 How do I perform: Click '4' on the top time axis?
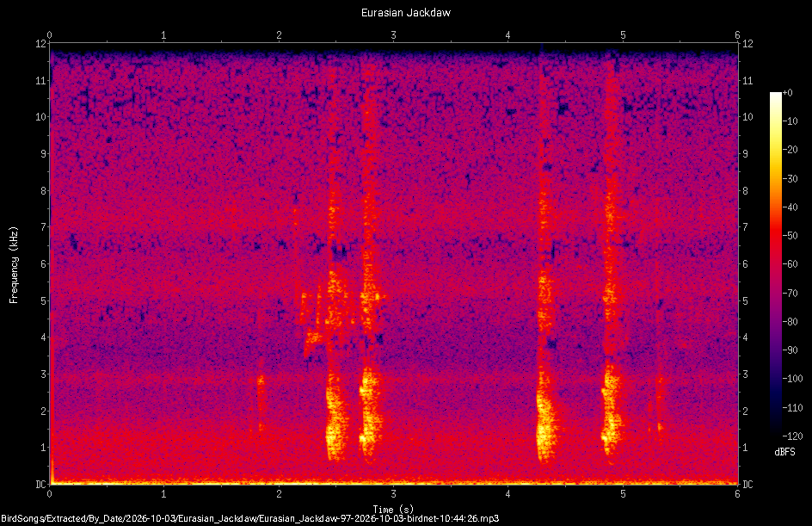[508, 35]
